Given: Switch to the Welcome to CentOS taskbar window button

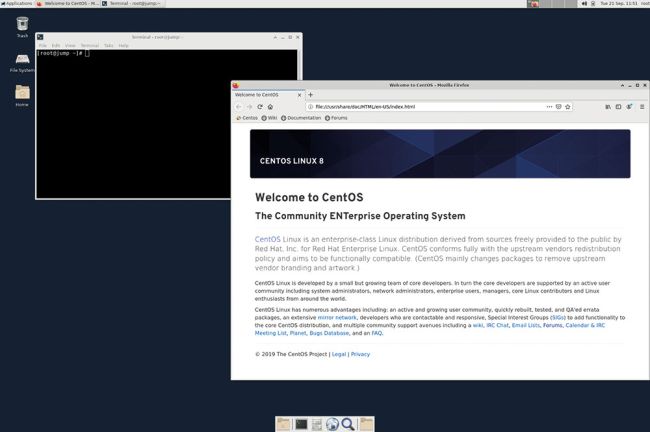Looking at the screenshot, I should pos(68,3).
